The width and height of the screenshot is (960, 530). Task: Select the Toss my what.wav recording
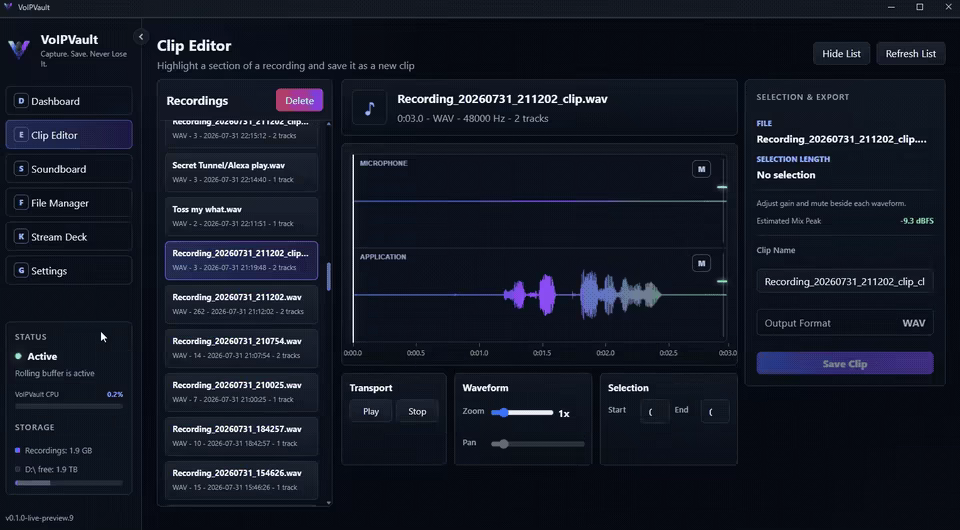tap(241, 216)
